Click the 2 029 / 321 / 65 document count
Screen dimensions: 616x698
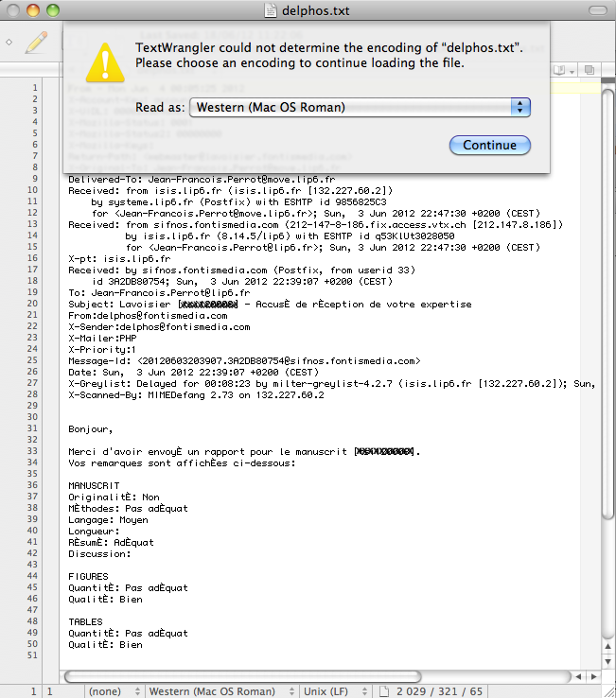pos(439,691)
